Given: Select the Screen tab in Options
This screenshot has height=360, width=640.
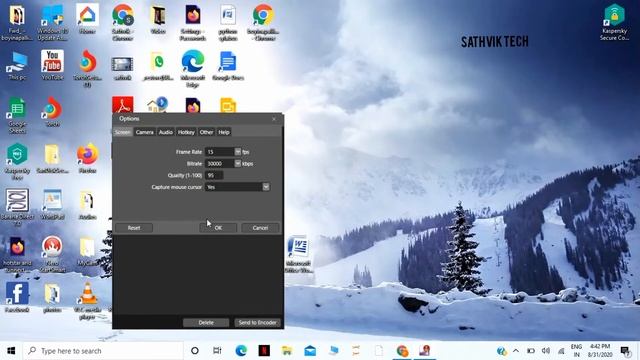Looking at the screenshot, I should [x=123, y=132].
